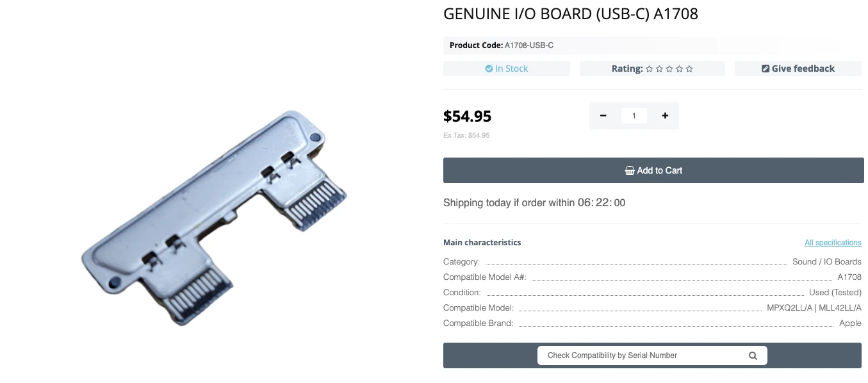Select the first rating star

(x=649, y=69)
